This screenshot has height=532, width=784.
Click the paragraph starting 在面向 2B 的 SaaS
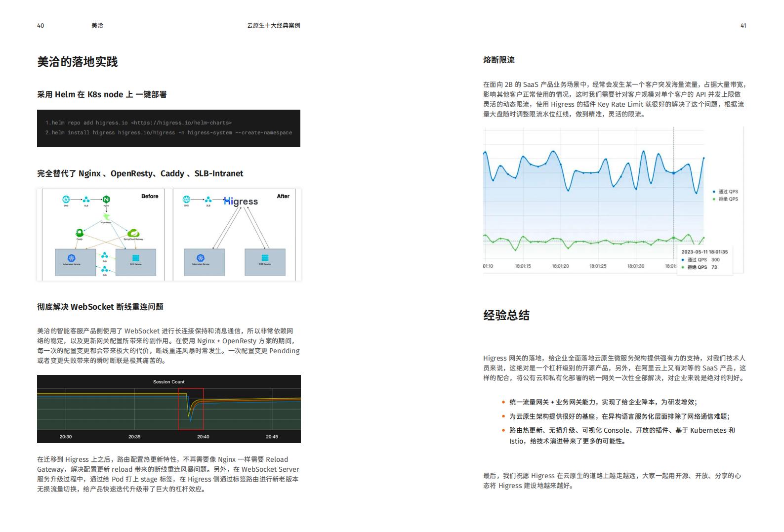point(615,99)
